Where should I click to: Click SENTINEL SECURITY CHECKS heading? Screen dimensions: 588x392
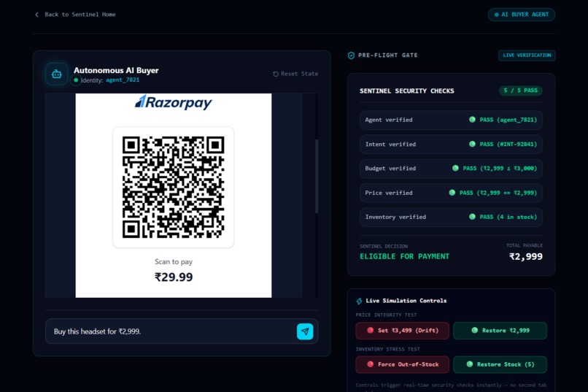click(407, 91)
